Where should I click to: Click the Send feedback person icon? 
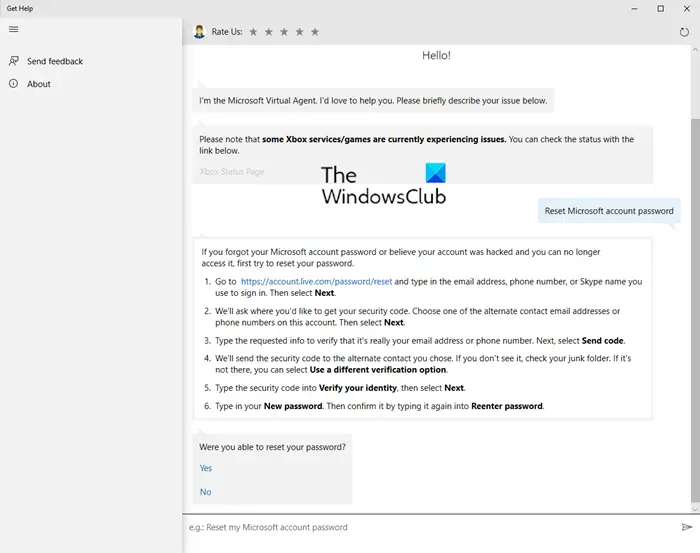(14, 61)
